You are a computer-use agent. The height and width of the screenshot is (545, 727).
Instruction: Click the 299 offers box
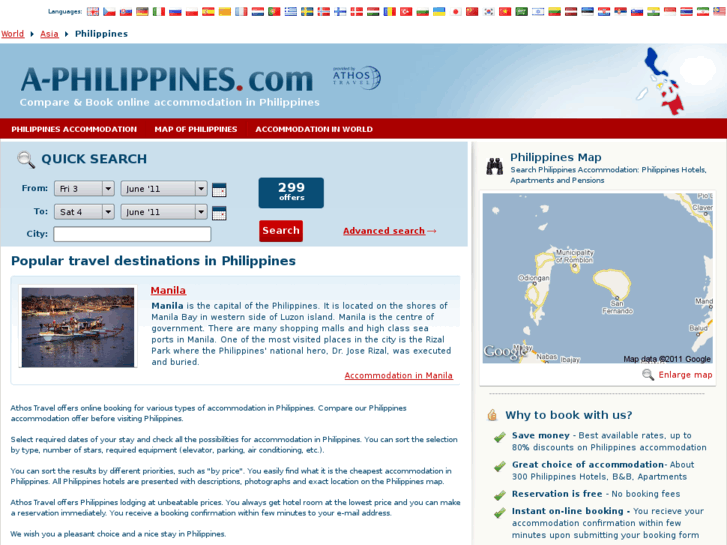point(291,192)
